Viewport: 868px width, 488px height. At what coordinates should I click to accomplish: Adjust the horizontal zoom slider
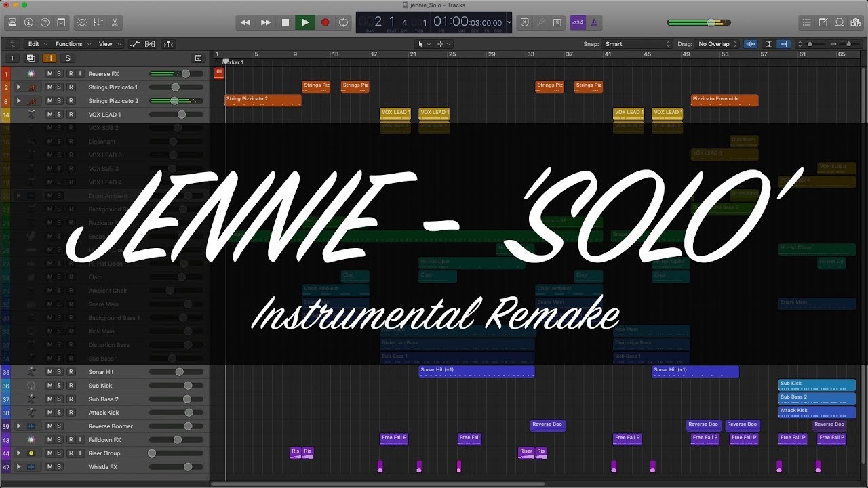pos(848,44)
